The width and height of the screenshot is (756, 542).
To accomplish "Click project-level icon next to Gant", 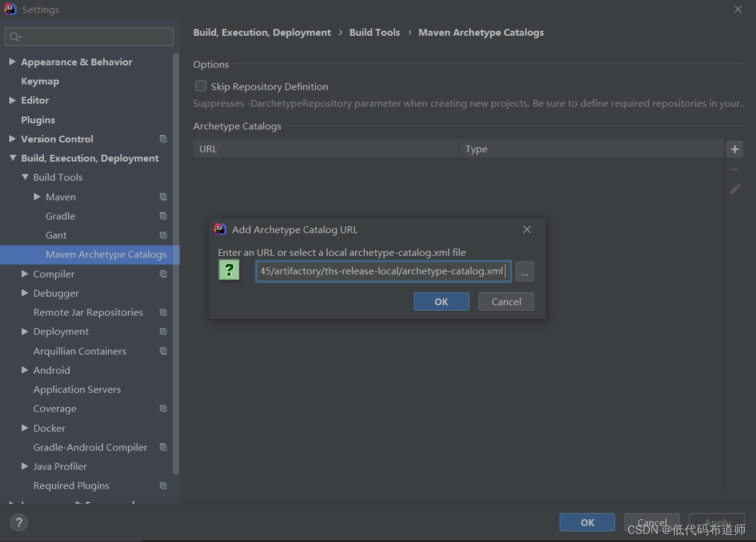I will 163,235.
